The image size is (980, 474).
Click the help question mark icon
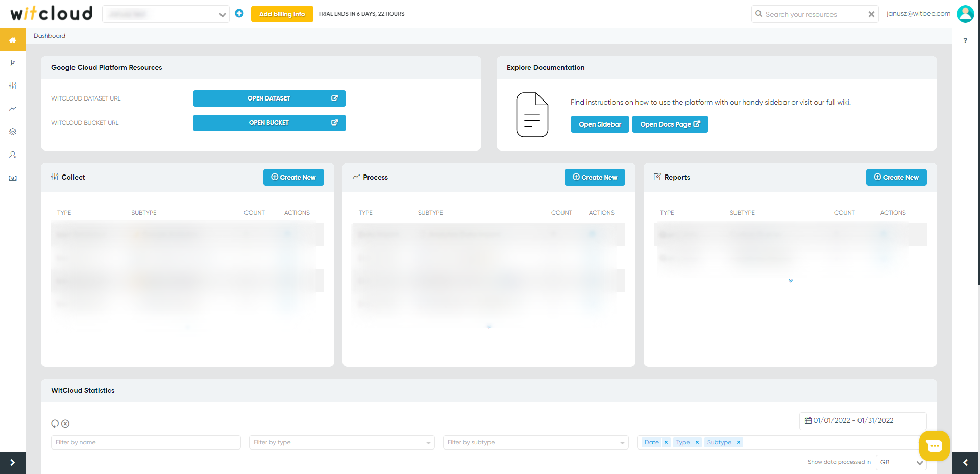[965, 40]
